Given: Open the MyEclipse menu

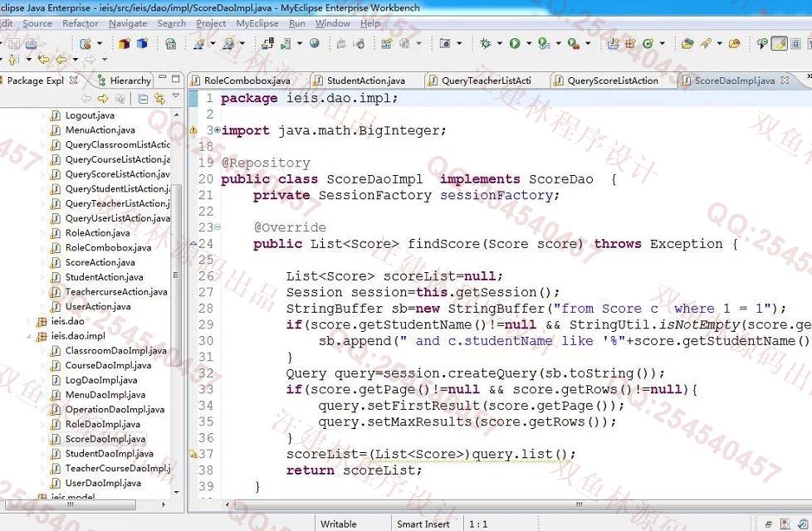Looking at the screenshot, I should [257, 24].
